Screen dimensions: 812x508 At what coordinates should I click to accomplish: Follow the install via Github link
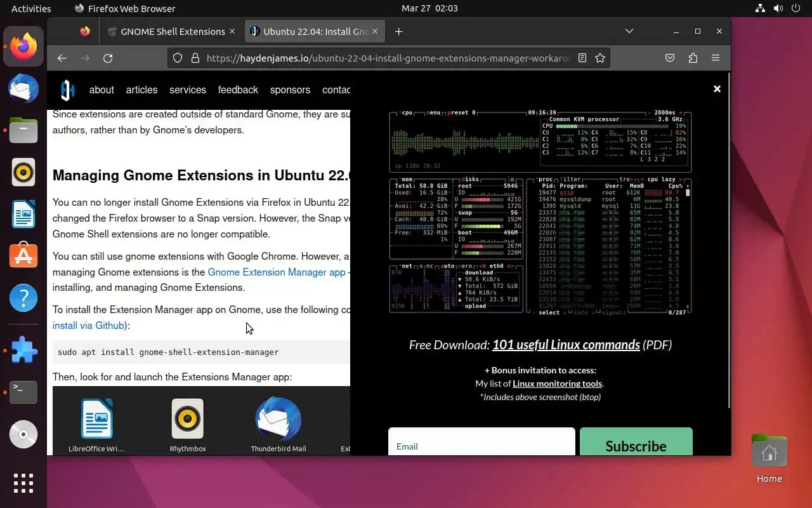(x=89, y=325)
